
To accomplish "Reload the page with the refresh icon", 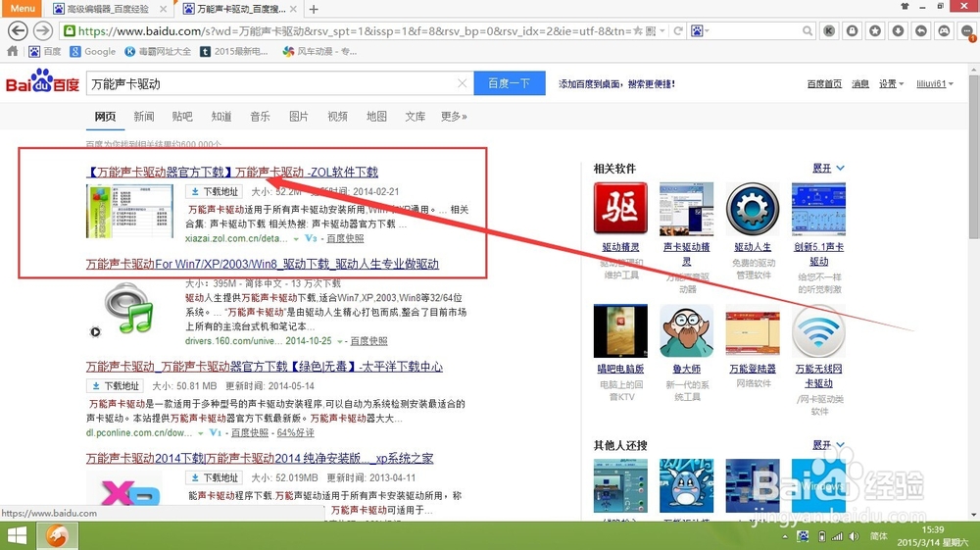I will click(678, 30).
